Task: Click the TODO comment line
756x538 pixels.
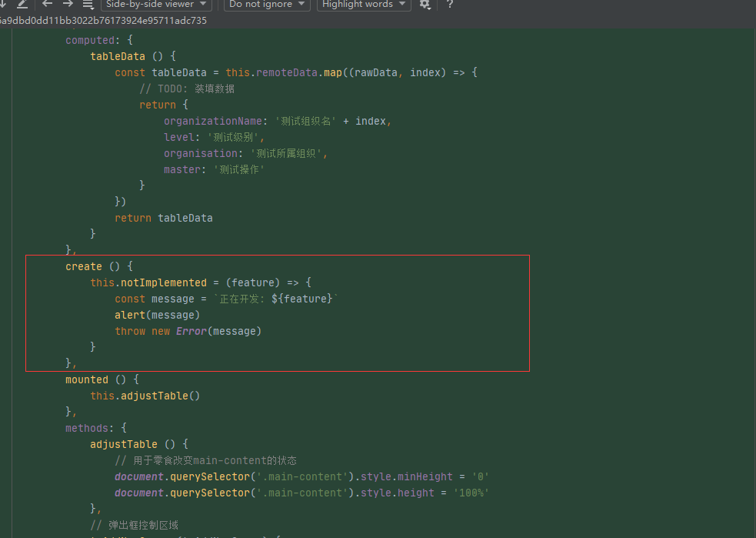Action: click(x=187, y=89)
